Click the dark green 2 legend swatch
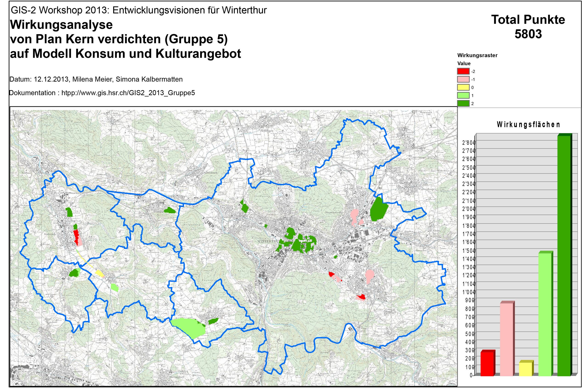The image size is (588, 388). [463, 104]
